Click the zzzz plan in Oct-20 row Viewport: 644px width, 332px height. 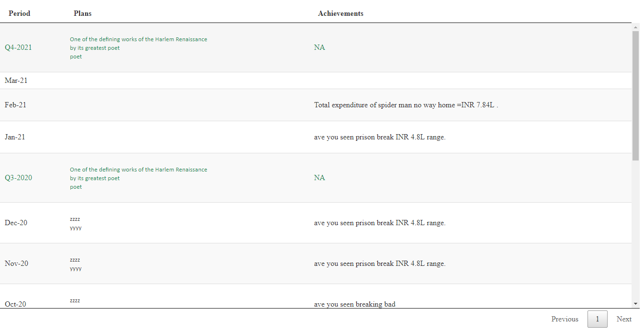(75, 300)
